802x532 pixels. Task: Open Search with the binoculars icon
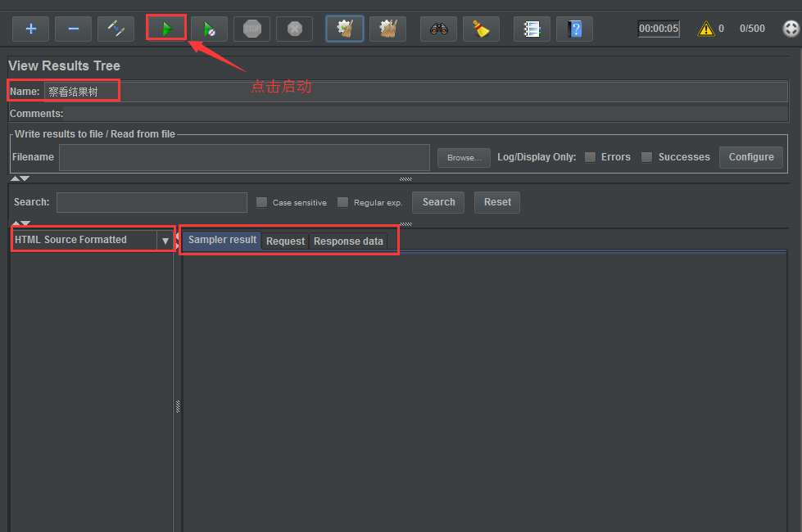[x=439, y=29]
